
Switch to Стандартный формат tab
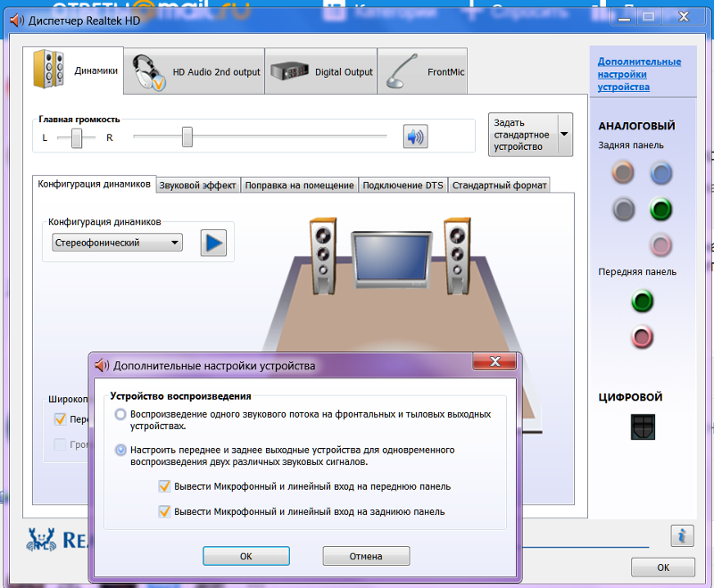[500, 186]
